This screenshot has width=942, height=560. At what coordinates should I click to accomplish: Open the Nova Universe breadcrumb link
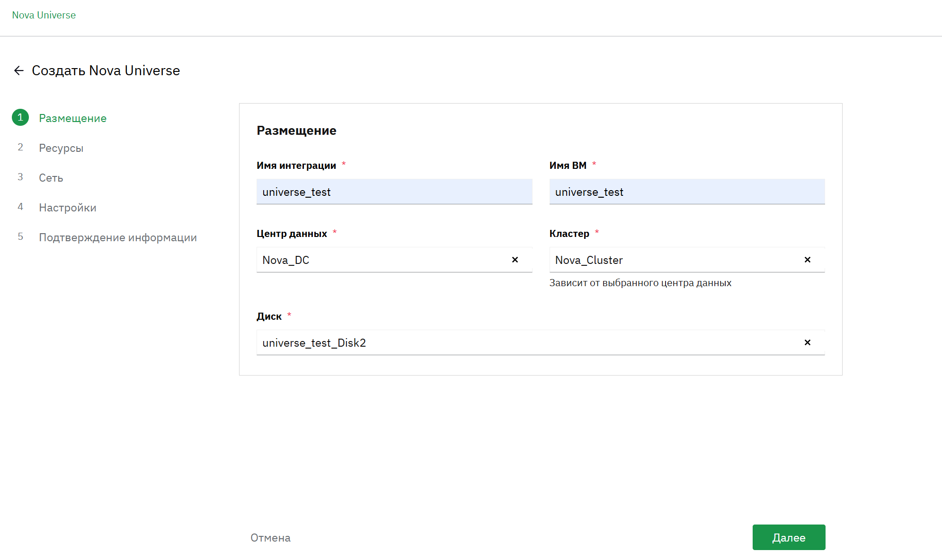[44, 15]
